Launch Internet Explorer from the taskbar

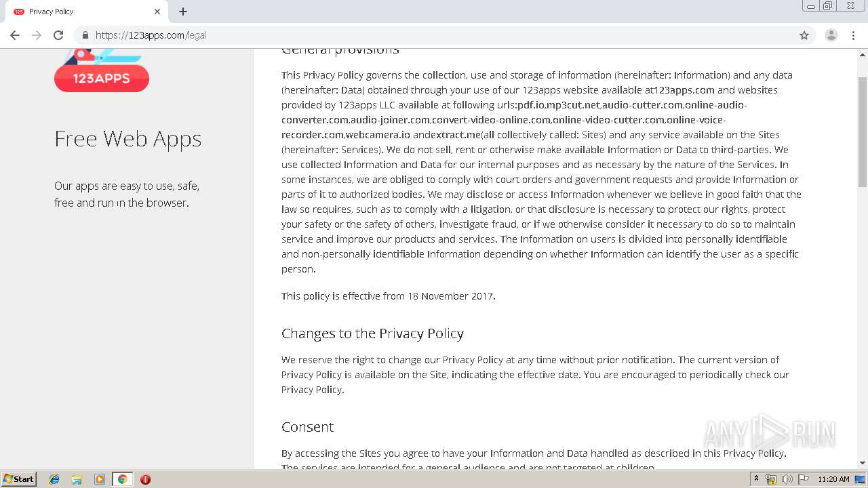(x=54, y=479)
